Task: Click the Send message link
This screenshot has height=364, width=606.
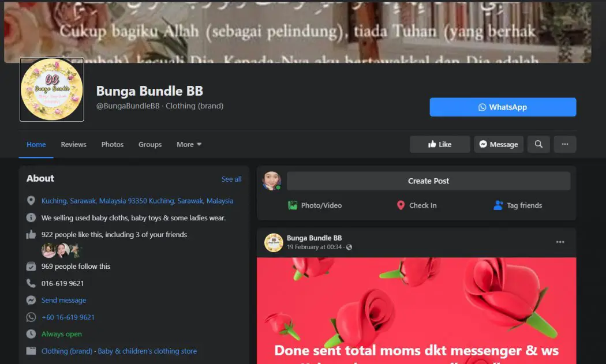Action: point(63,300)
